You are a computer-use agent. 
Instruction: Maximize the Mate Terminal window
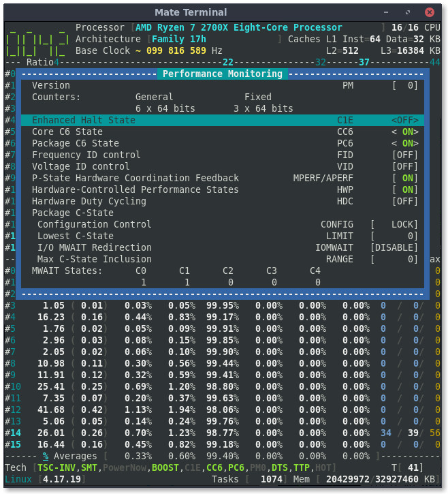point(408,12)
